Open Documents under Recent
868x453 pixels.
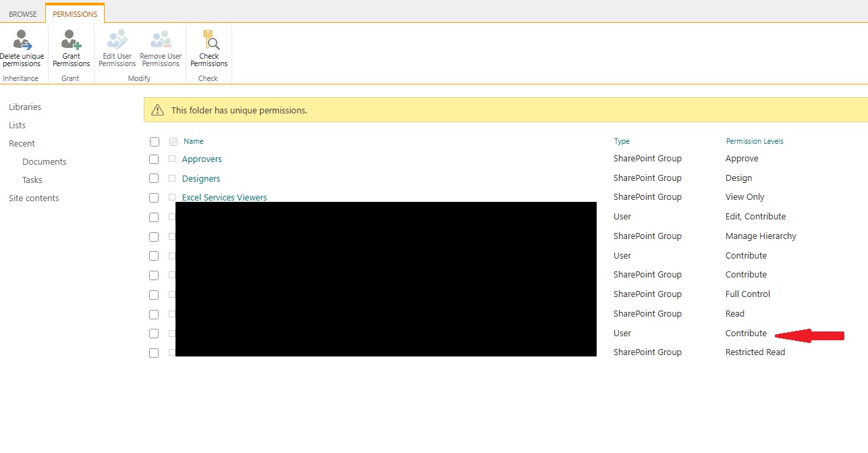coord(45,161)
